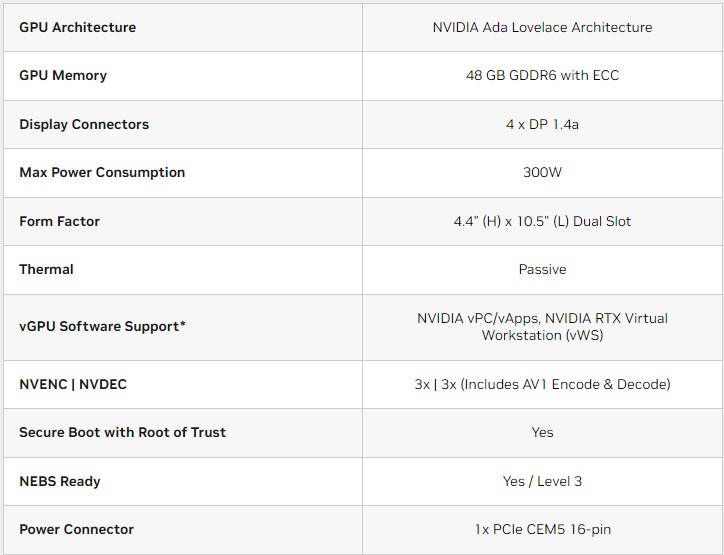Click the PCIe CEM5 16-pin value

[x=542, y=529]
